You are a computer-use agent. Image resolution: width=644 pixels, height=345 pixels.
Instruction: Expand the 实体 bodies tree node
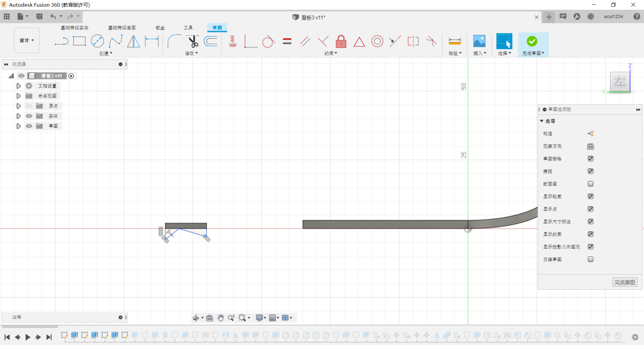(x=19, y=116)
